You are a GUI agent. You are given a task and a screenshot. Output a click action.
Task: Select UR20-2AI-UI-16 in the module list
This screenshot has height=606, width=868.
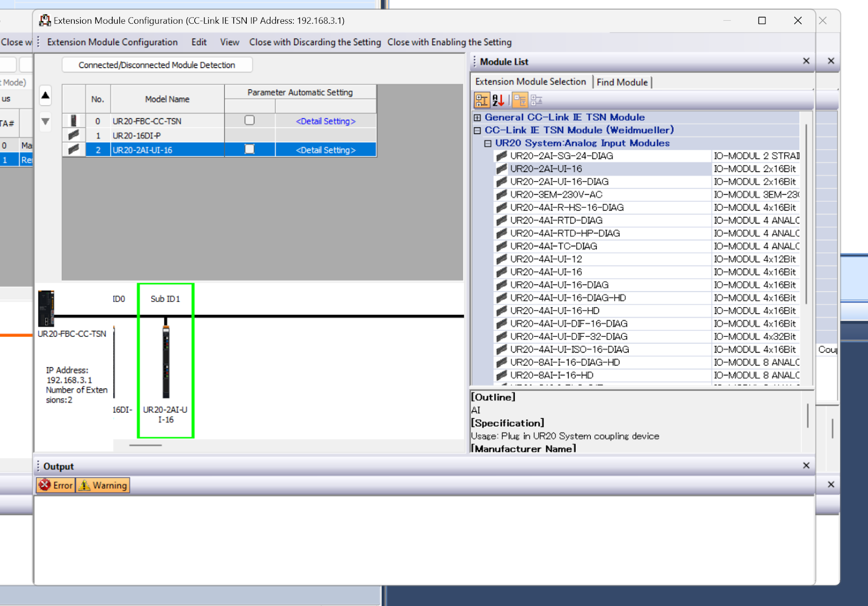click(x=546, y=169)
